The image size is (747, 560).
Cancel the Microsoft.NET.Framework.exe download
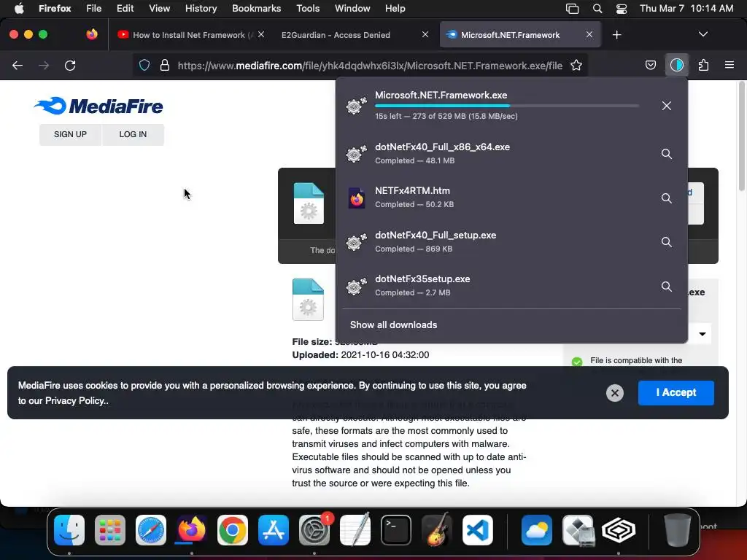[667, 106]
